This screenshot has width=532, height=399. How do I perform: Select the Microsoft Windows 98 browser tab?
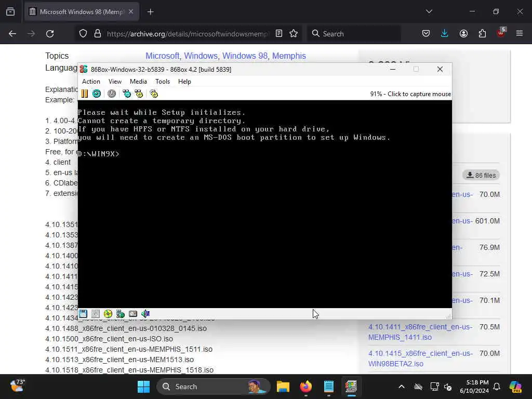[82, 12]
